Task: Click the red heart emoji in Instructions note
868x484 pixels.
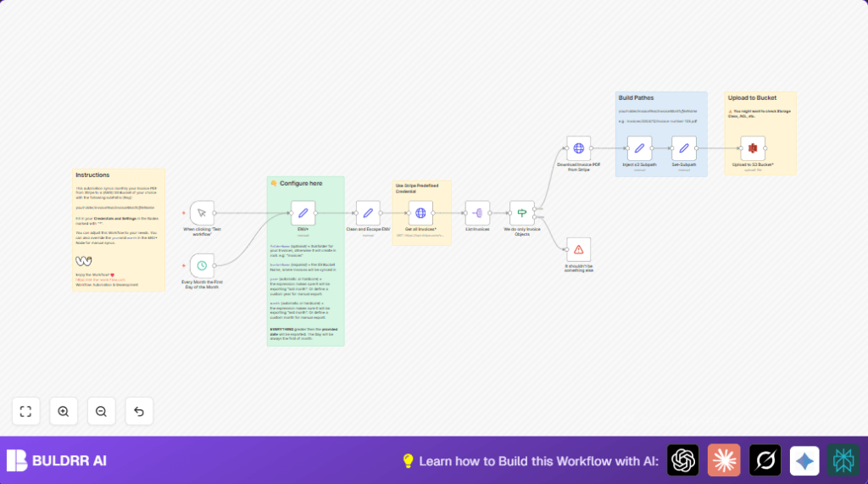Action: pos(113,275)
